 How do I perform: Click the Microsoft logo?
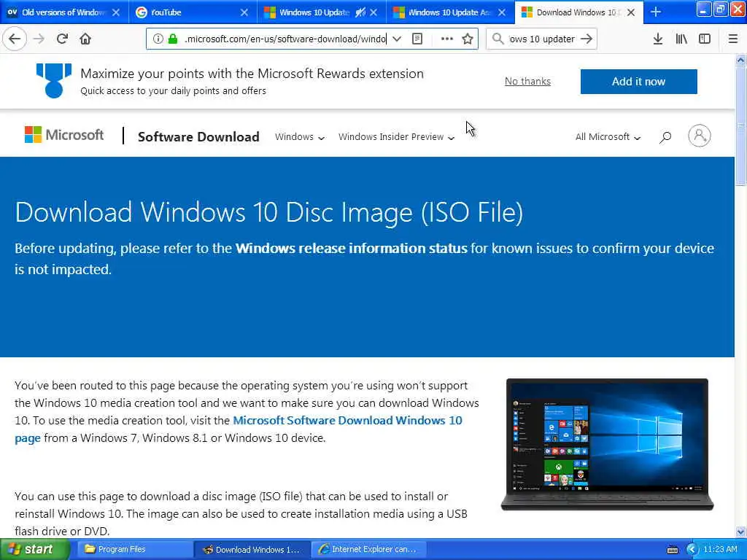tap(64, 135)
